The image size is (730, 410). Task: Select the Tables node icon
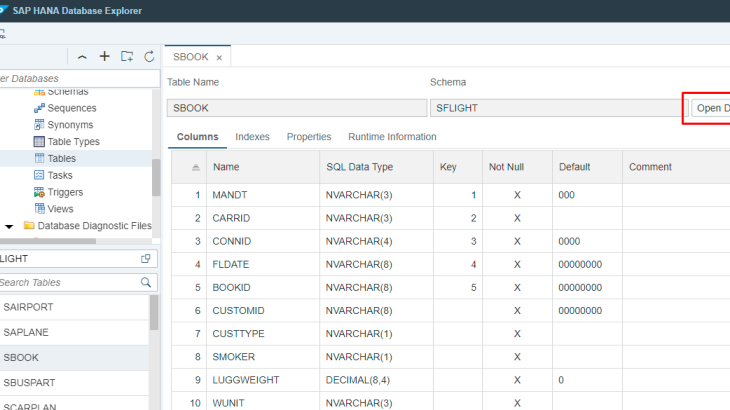tap(39, 158)
